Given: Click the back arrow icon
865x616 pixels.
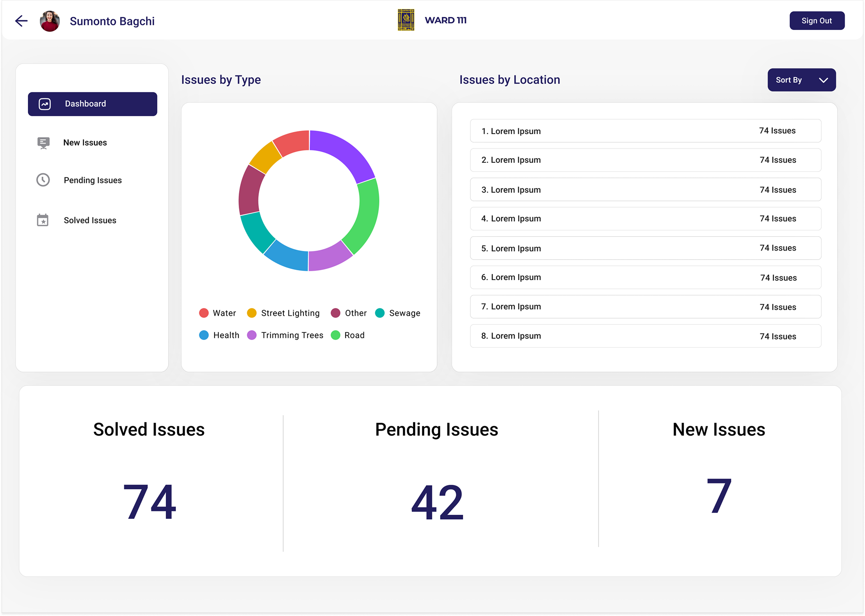Looking at the screenshot, I should (x=21, y=21).
